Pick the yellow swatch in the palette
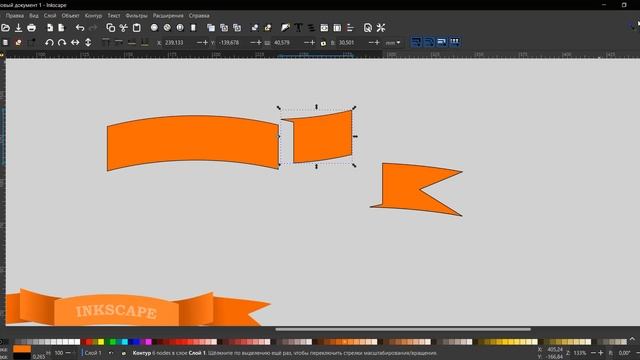Image resolution: width=640 pixels, height=360 pixels. pyautogui.click(x=101, y=342)
